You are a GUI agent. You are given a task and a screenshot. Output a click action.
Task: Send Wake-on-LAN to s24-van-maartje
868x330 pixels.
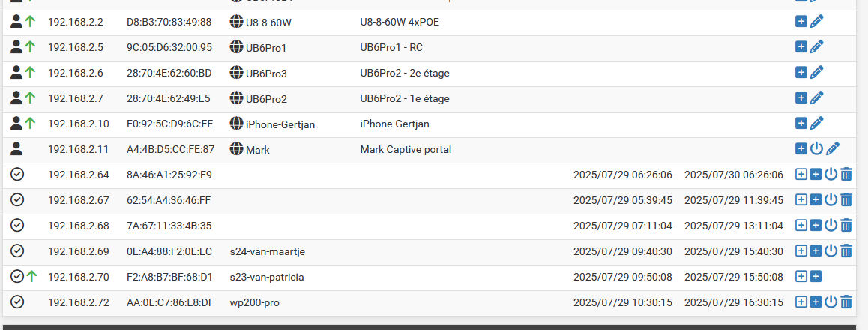click(x=831, y=250)
